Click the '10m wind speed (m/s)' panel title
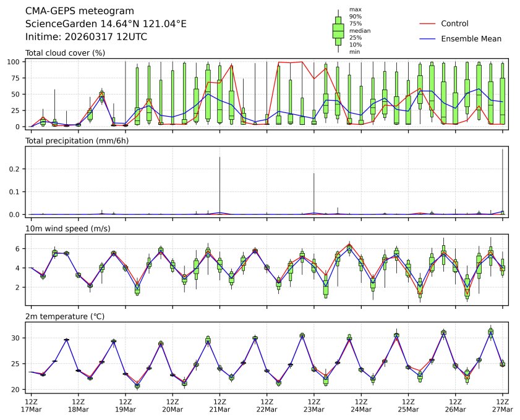 pyautogui.click(x=65, y=229)
